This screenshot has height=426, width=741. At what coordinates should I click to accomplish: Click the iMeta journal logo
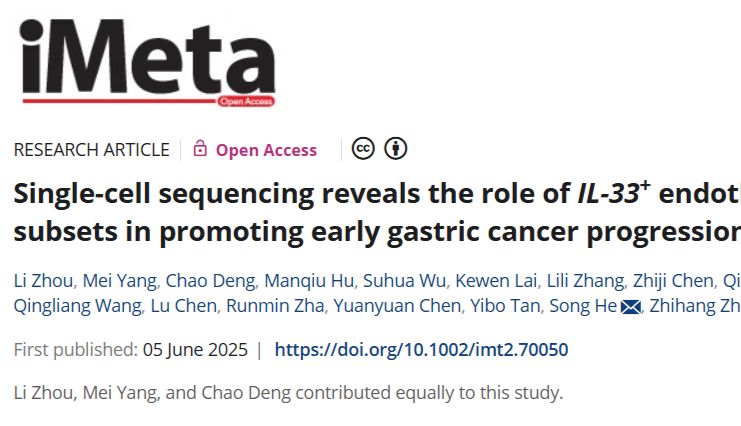coord(146,59)
